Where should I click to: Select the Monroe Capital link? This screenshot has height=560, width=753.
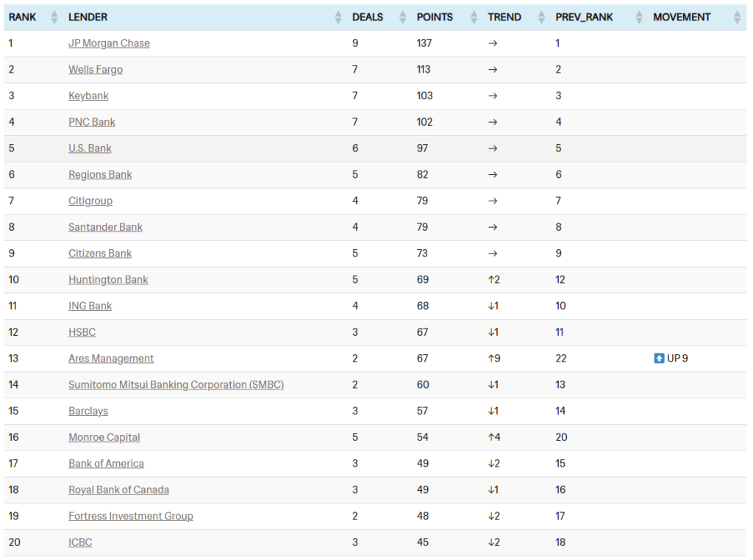(104, 437)
